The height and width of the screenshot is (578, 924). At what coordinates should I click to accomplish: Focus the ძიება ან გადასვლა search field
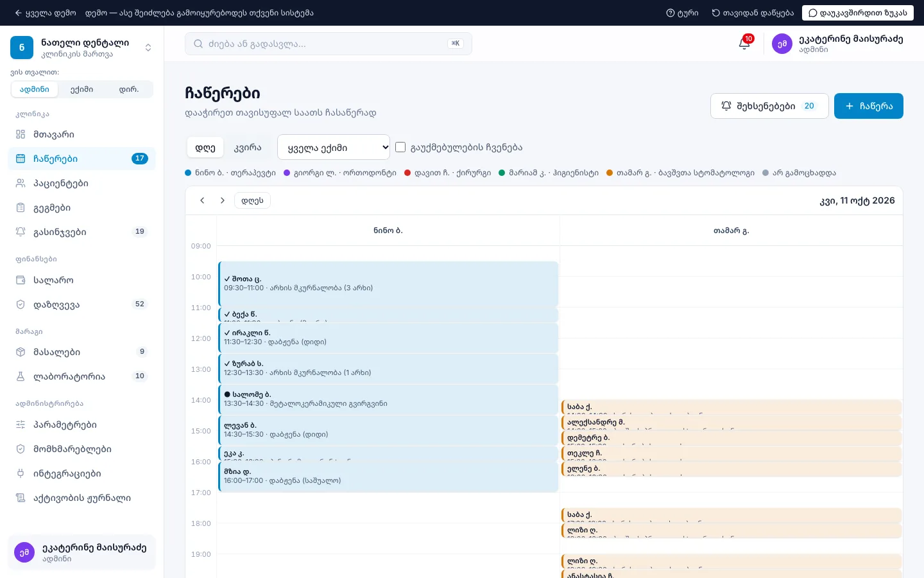click(329, 44)
